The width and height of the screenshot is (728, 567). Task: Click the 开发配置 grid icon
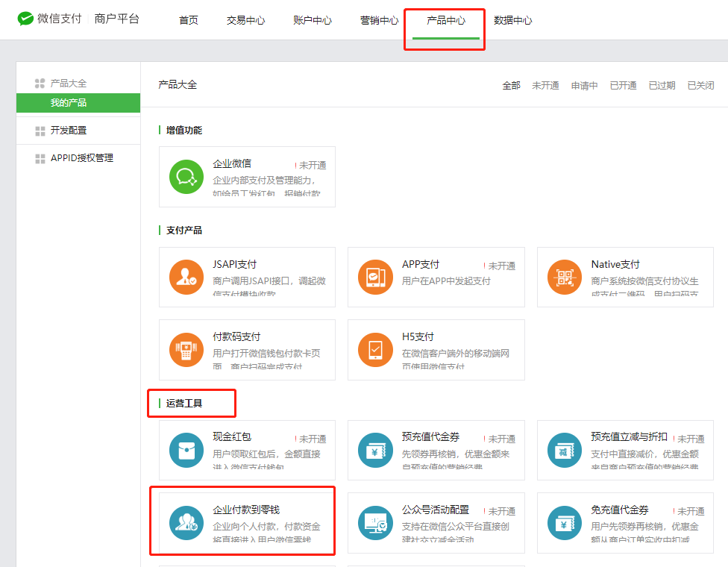pyautogui.click(x=40, y=131)
